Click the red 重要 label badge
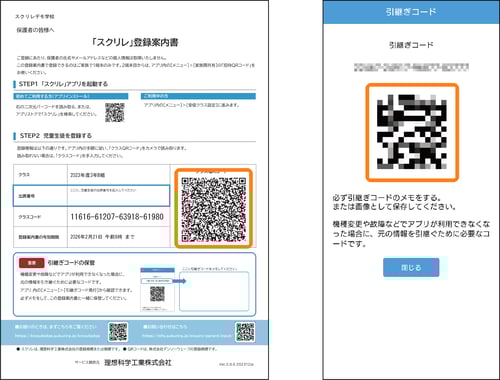500x380 pixels. pyautogui.click(x=32, y=263)
